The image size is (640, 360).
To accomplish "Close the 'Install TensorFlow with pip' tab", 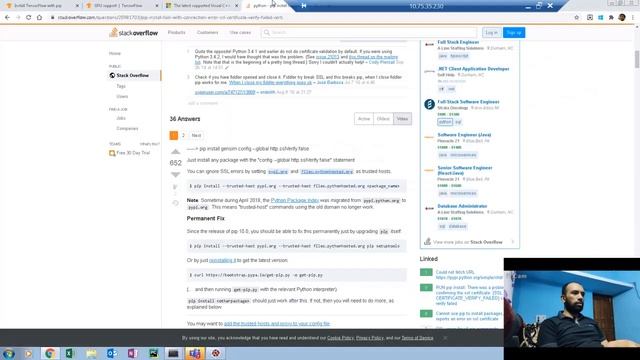I will [78, 6].
